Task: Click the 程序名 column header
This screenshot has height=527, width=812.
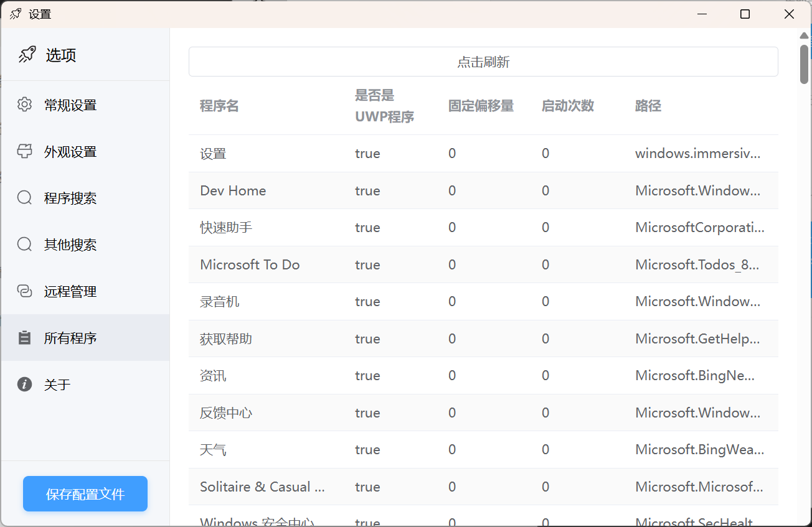Action: coord(219,106)
